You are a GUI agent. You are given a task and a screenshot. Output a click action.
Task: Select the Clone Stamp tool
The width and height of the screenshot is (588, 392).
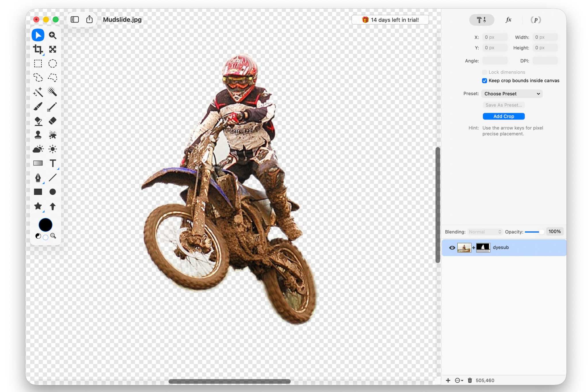[x=38, y=134]
